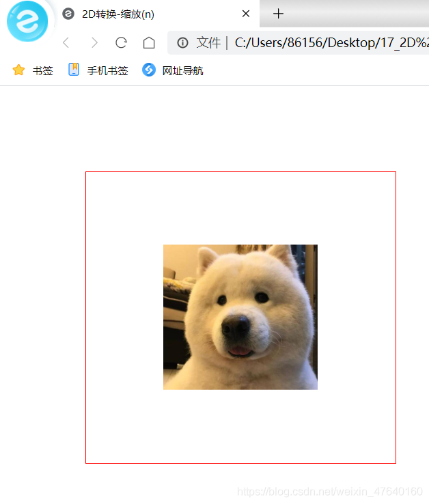
Task: Click the blue navigation icon
Action: [149, 70]
